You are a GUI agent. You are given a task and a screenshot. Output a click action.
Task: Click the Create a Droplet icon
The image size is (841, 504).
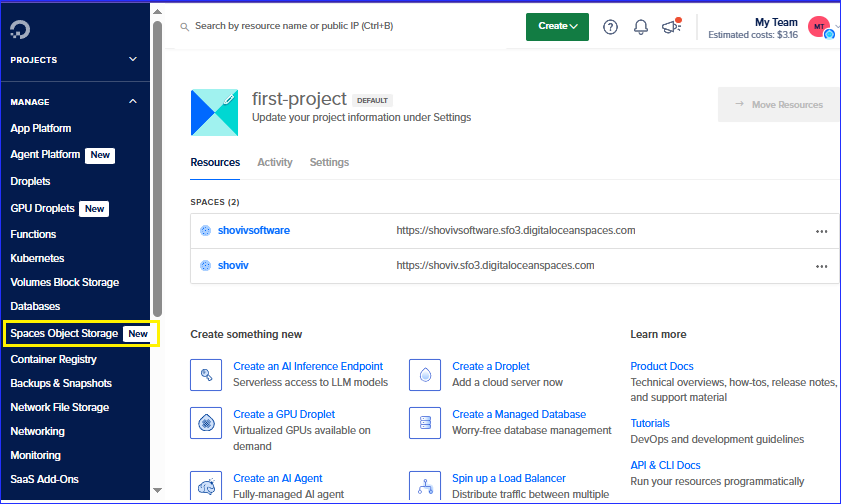(425, 375)
